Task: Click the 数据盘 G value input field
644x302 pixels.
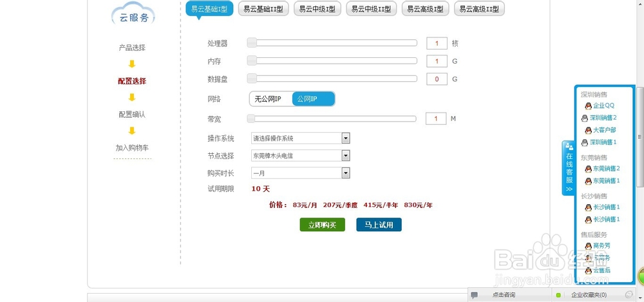Action: point(437,79)
